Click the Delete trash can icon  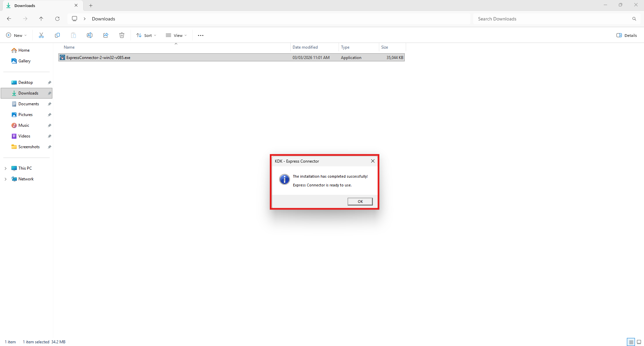122,36
